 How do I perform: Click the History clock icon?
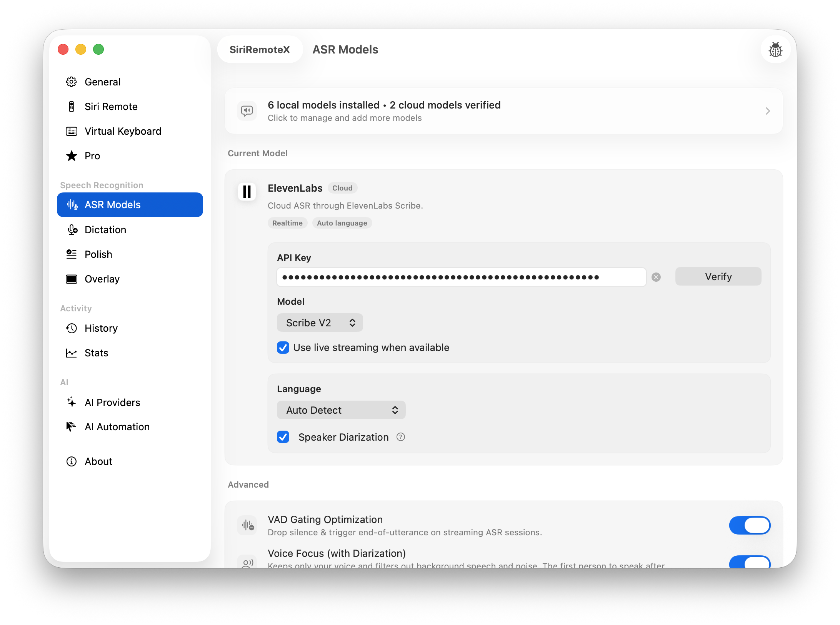pos(72,328)
